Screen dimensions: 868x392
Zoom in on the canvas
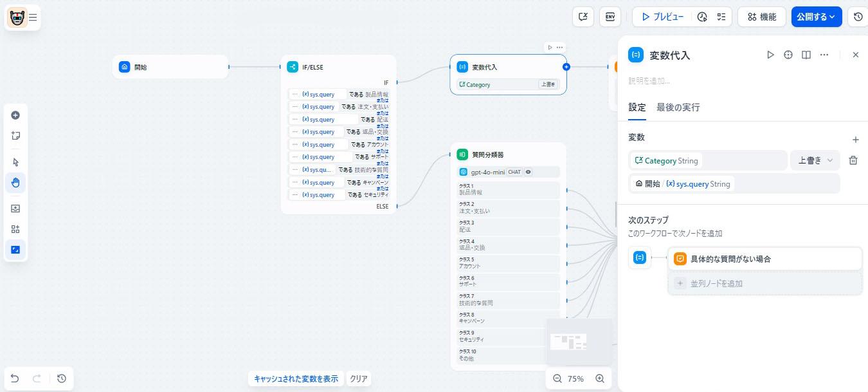pos(600,378)
